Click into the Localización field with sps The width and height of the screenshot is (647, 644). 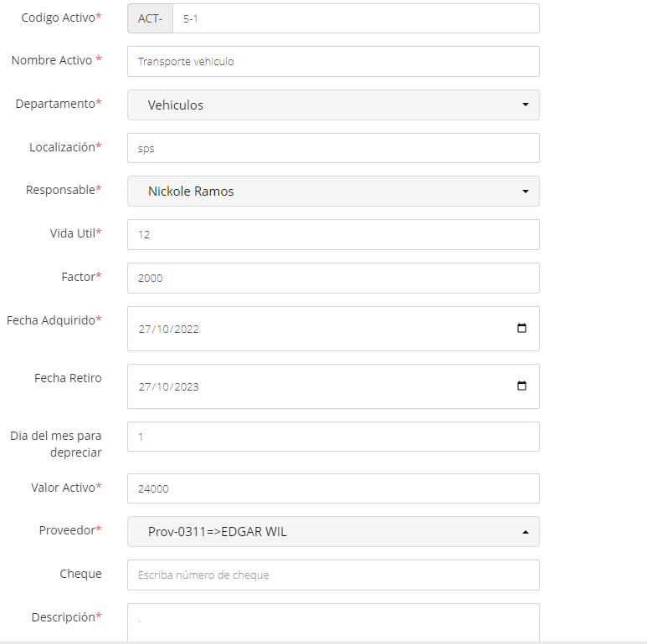(x=333, y=148)
